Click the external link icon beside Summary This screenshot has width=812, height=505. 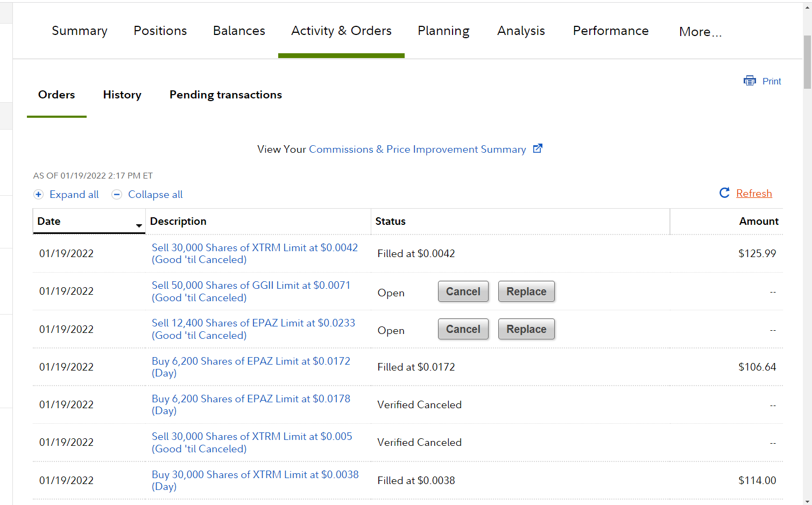[x=538, y=148]
